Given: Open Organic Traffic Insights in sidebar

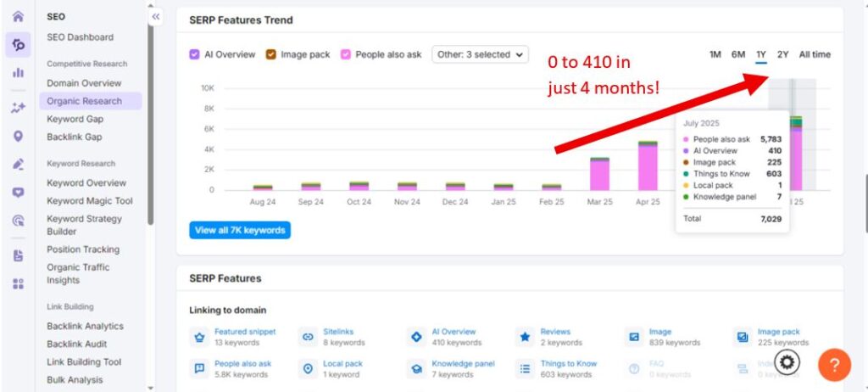Looking at the screenshot, I should tap(78, 273).
